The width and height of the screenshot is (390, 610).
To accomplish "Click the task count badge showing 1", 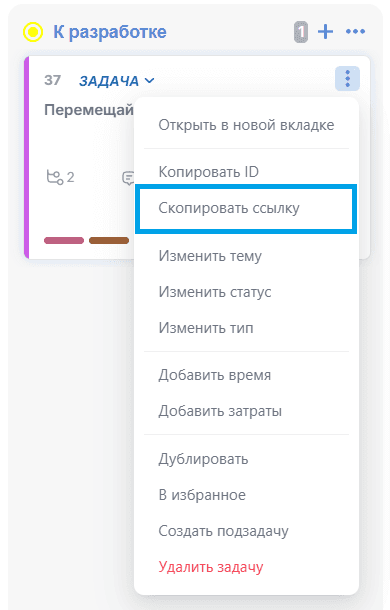I will [301, 32].
